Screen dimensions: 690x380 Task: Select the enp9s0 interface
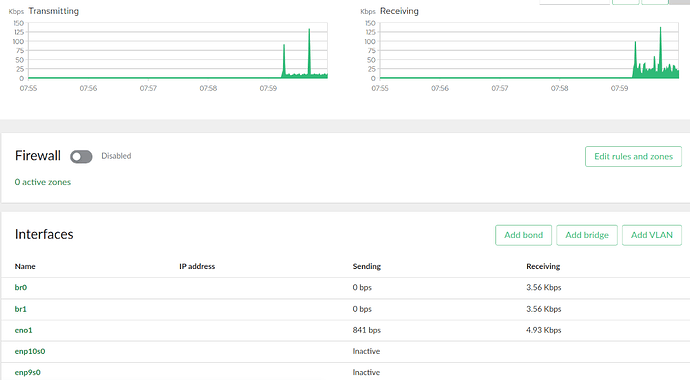point(27,373)
